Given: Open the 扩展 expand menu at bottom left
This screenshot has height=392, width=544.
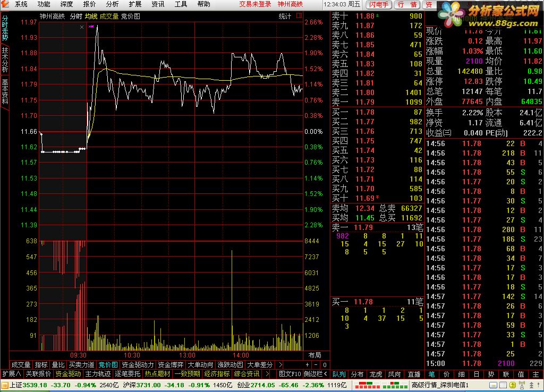Looking at the screenshot, I should (12, 374).
